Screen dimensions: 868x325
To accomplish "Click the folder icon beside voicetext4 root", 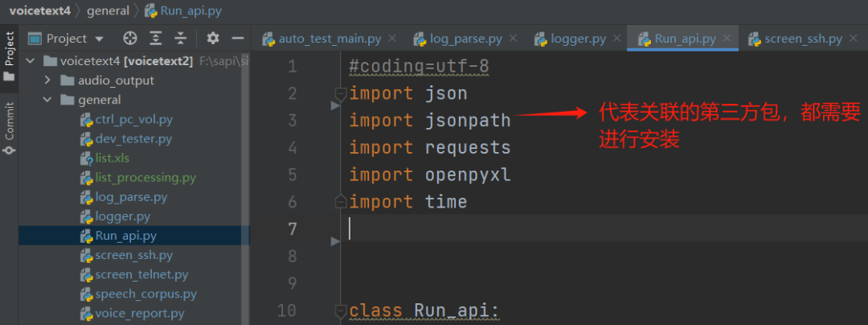I will click(50, 61).
